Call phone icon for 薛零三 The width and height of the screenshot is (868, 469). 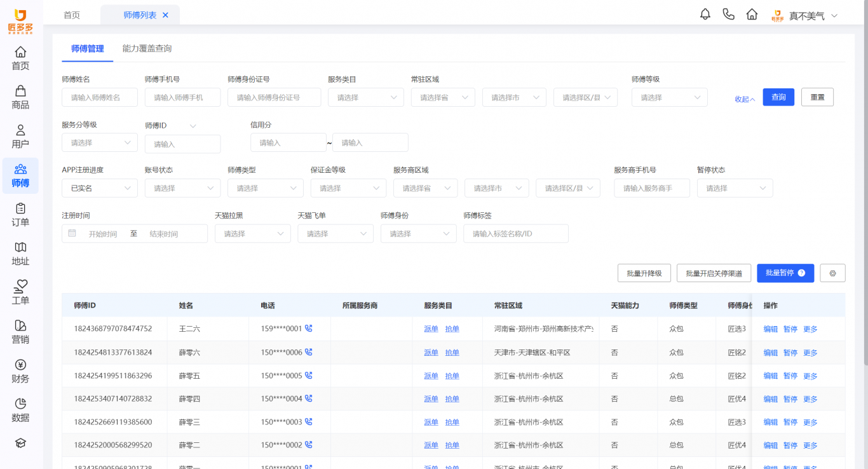point(309,422)
